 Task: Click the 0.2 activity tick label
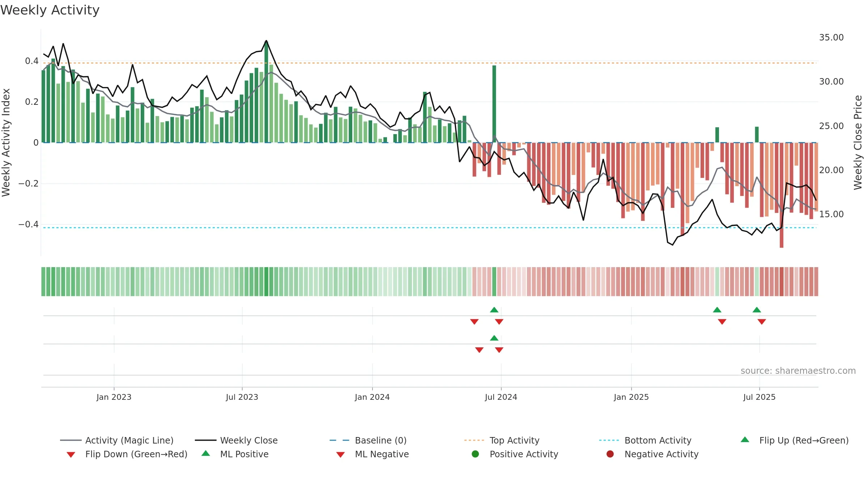point(32,102)
